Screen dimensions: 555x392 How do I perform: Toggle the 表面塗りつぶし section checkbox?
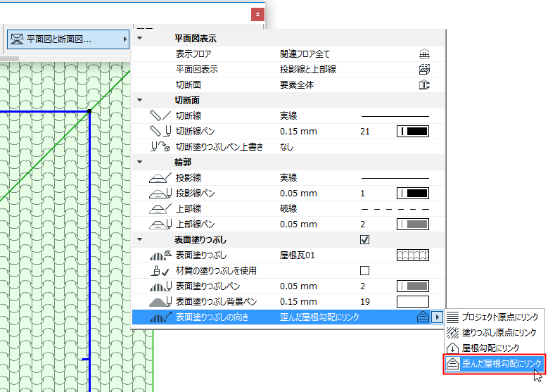click(x=364, y=240)
